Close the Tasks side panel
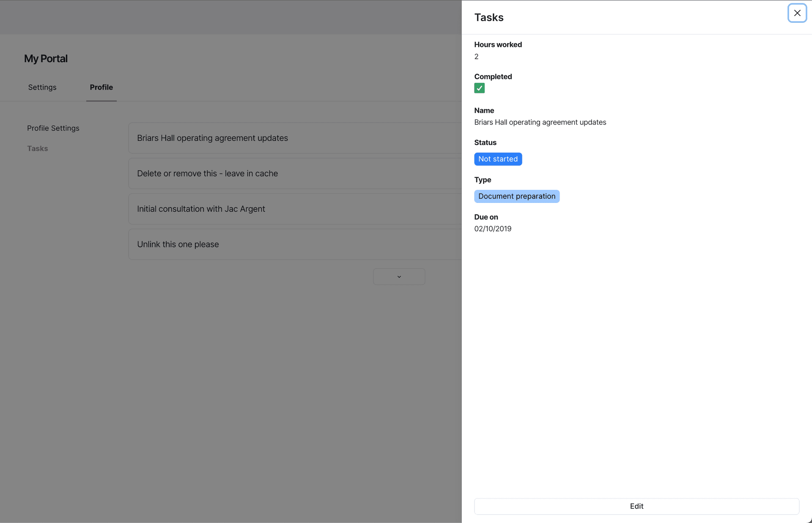The width and height of the screenshot is (812, 523). (797, 13)
